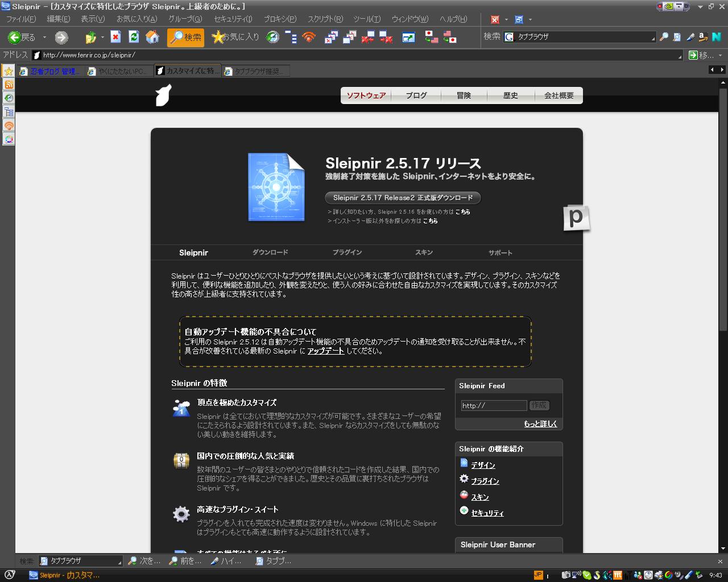
Task: Switch to the 忍者ブログ 管理 tab
Action: tap(51, 71)
